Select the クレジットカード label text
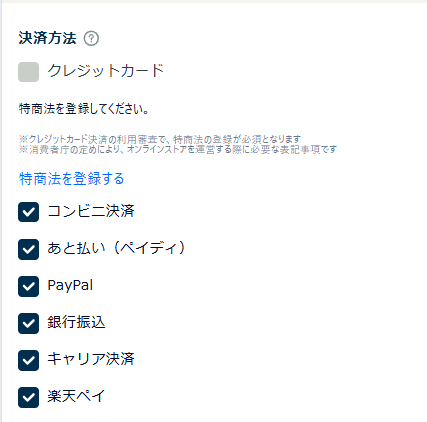427x422 pixels. [106, 71]
